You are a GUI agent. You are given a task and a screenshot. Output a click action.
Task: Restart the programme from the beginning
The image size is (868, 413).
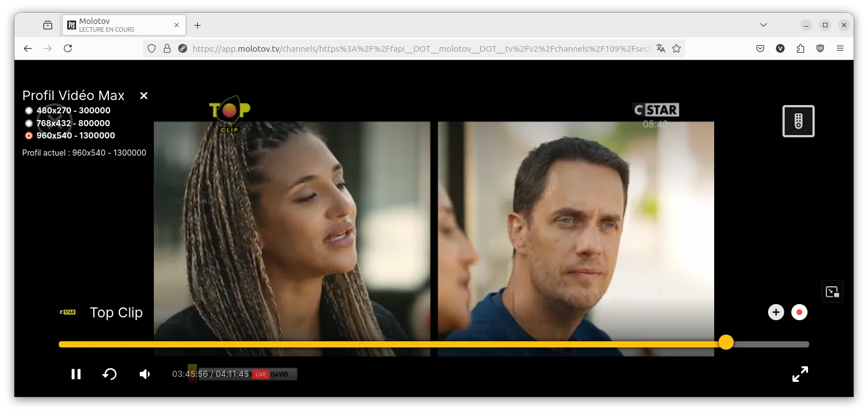click(109, 374)
